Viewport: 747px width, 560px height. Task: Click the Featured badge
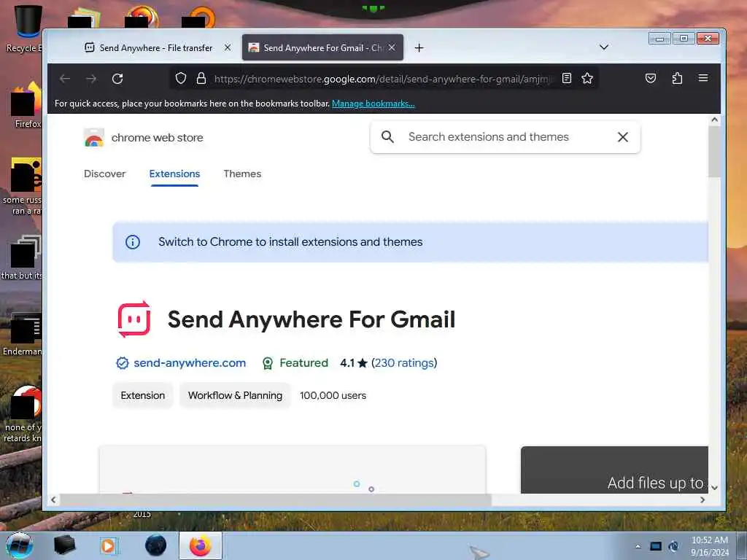pyautogui.click(x=295, y=363)
